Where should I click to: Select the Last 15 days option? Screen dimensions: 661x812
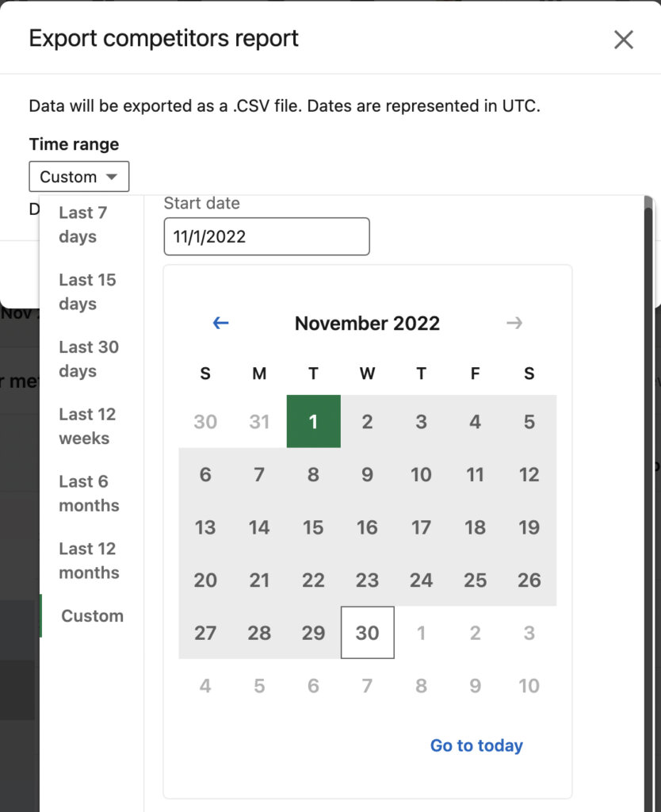pyautogui.click(x=87, y=292)
